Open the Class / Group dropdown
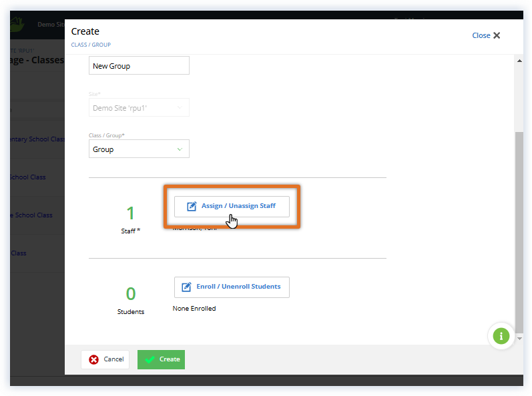Image resolution: width=532 pixels, height=396 pixels. pos(139,149)
